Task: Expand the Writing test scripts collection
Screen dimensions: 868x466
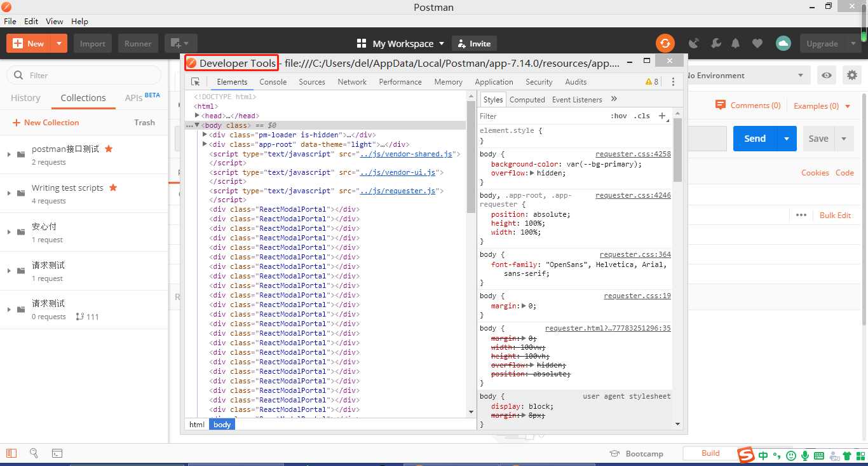Action: click(9, 193)
